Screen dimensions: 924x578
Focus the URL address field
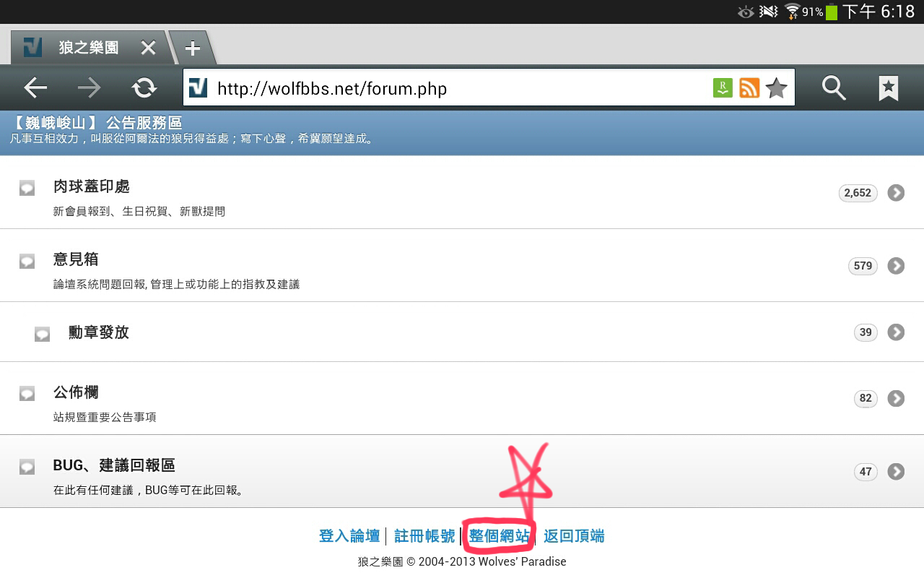[x=462, y=88]
